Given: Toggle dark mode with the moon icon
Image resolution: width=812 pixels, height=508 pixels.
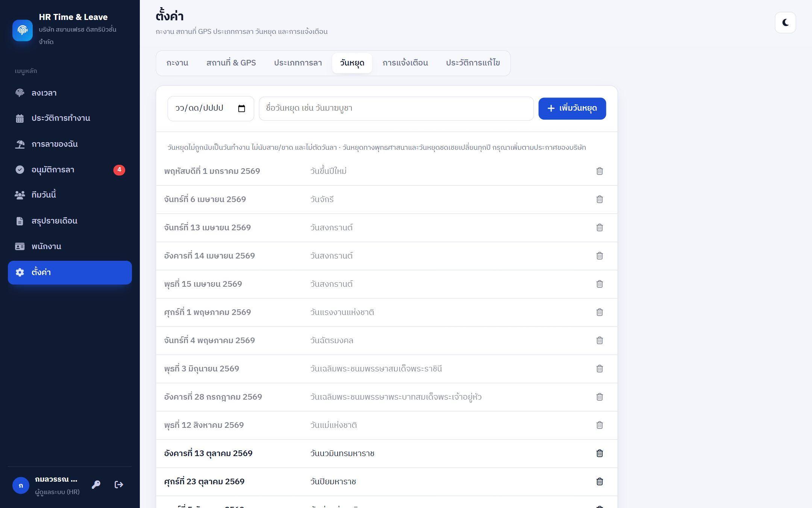Looking at the screenshot, I should pyautogui.click(x=785, y=23).
